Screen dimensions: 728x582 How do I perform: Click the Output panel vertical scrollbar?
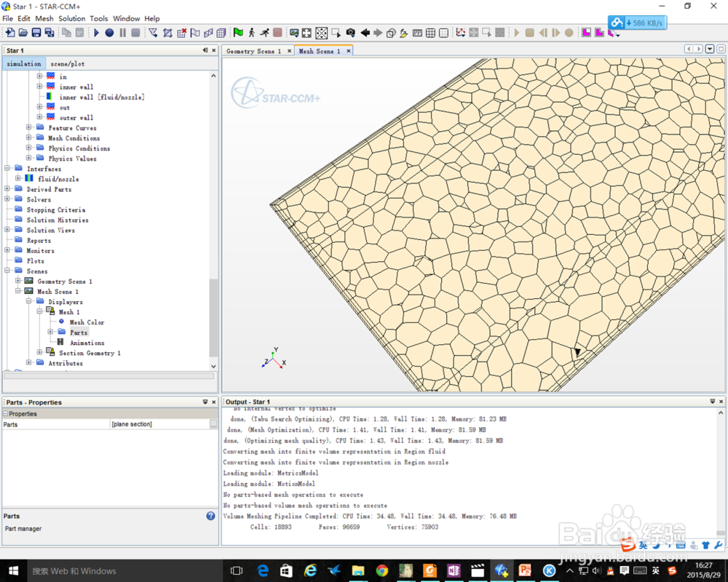coord(721,533)
